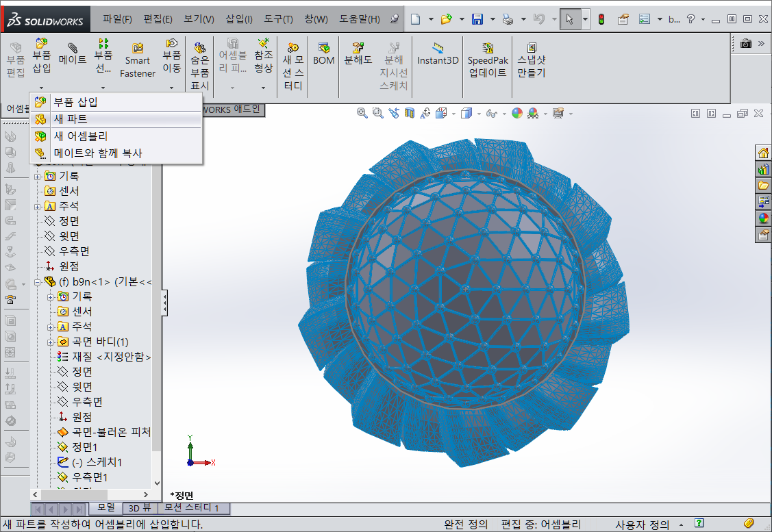This screenshot has height=532, width=772.
Task: Click 숨은 부품 표시 tool
Action: click(x=200, y=66)
